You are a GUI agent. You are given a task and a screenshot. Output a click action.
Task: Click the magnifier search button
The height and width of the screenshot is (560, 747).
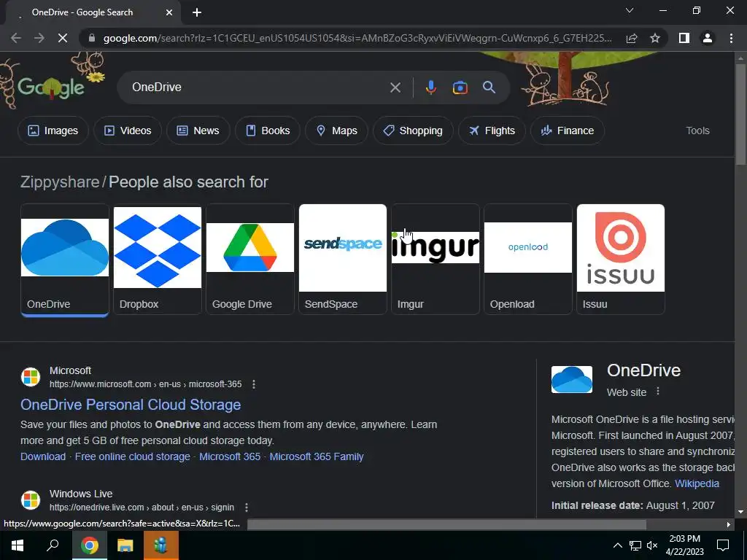(489, 87)
